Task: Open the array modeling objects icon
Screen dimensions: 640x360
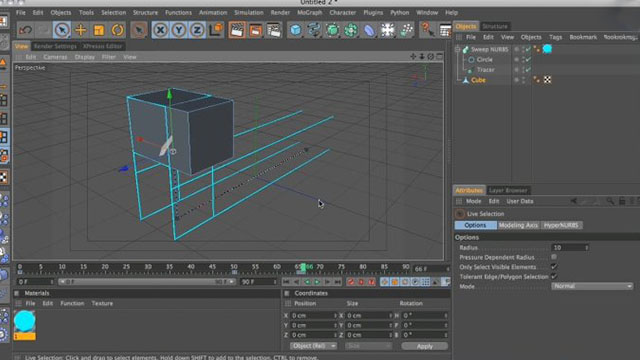Action: click(351, 30)
